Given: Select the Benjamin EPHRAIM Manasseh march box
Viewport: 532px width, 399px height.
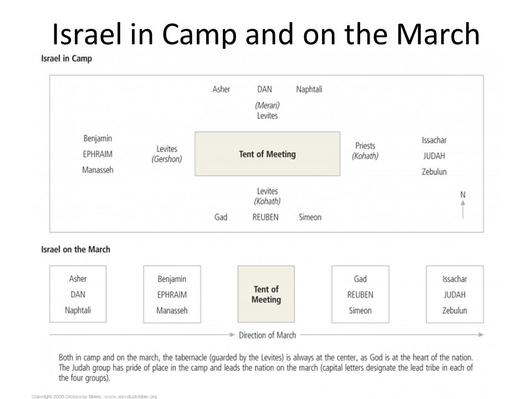Looking at the screenshot, I should tap(172, 294).
